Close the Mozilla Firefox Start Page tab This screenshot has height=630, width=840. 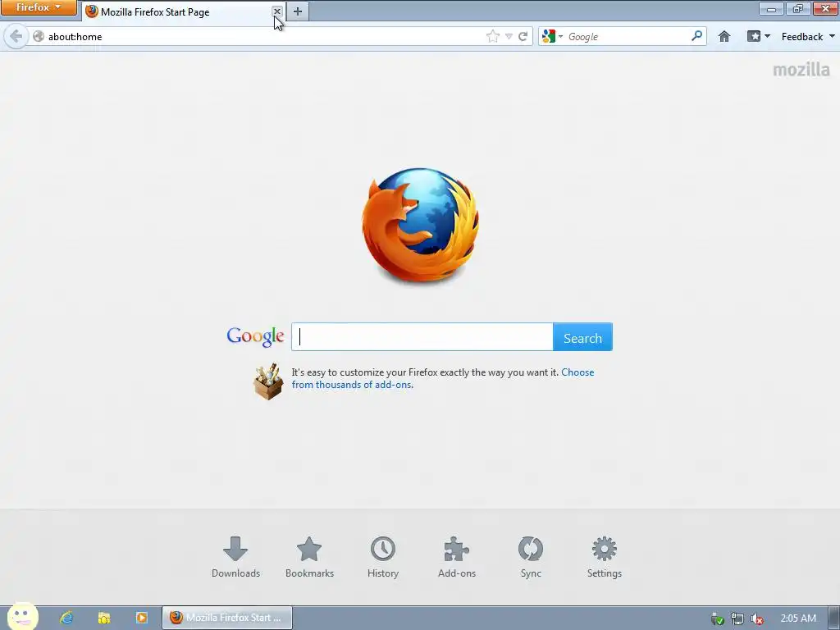[277, 11]
